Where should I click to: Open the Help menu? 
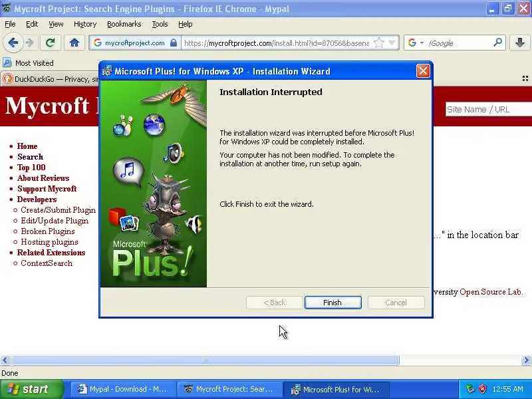186,24
